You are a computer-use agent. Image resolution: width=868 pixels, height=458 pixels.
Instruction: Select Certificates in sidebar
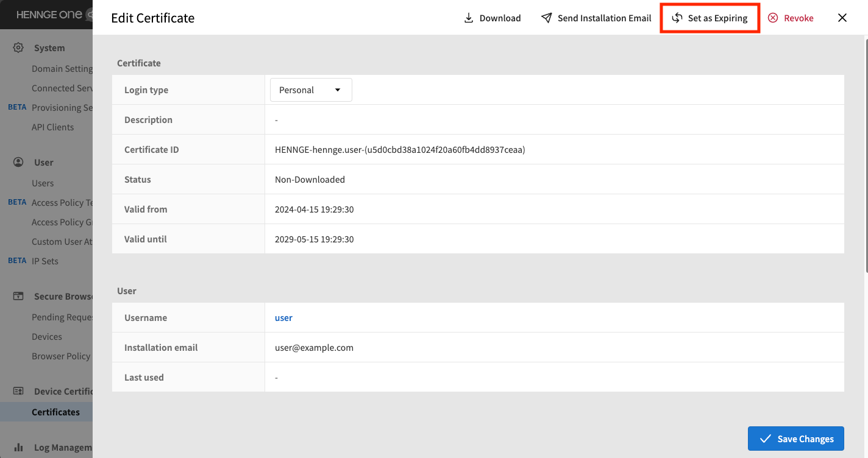[x=46, y=412]
